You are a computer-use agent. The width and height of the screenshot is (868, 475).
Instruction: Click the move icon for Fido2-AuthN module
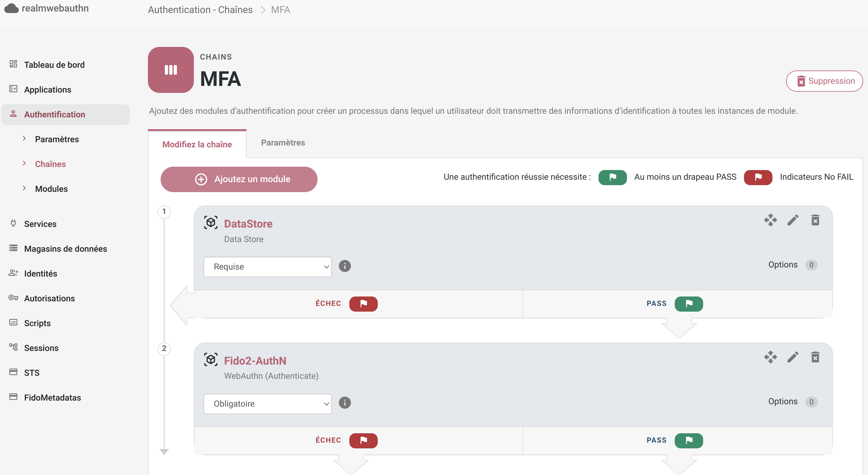tap(770, 357)
